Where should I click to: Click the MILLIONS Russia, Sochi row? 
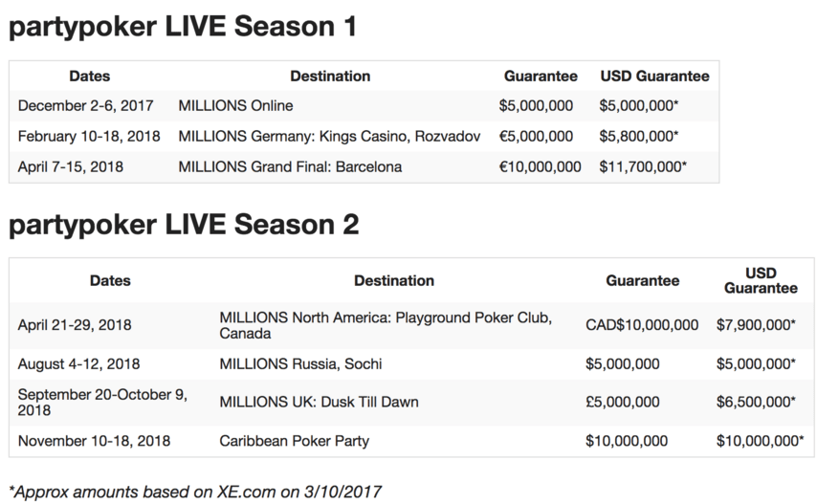coord(411,364)
